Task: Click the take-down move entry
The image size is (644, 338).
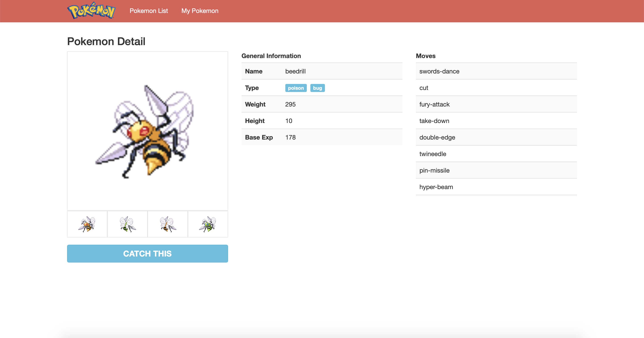Action: pyautogui.click(x=434, y=121)
